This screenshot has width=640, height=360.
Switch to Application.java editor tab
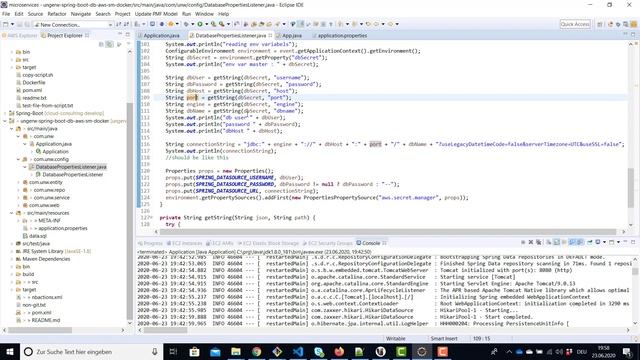(161, 36)
